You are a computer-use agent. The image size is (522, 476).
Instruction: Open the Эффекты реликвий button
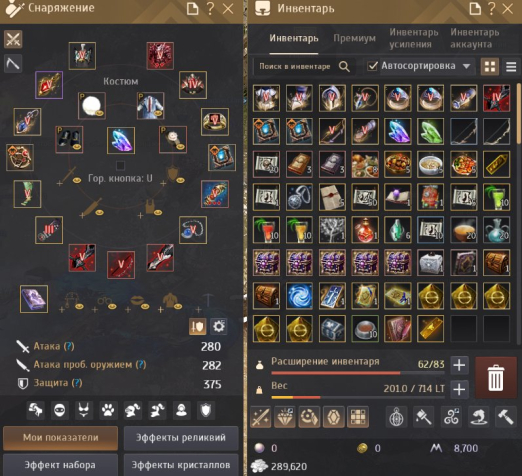pyautogui.click(x=181, y=438)
